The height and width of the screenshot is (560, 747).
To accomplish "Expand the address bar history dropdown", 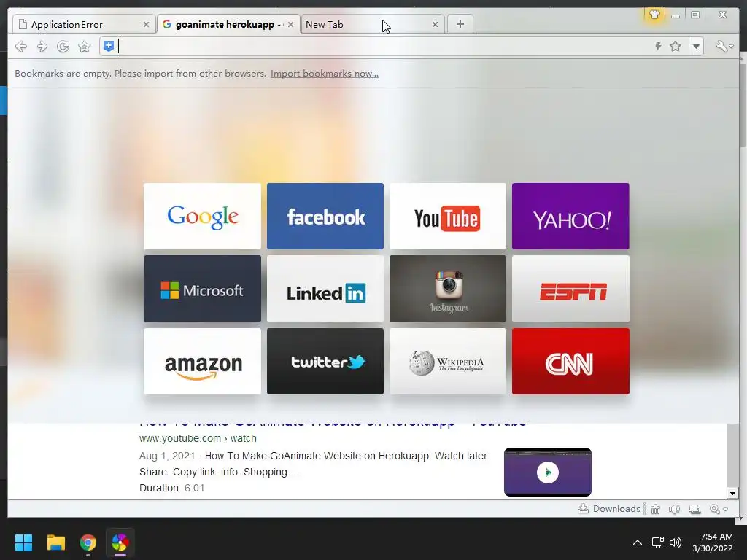I will pos(697,46).
